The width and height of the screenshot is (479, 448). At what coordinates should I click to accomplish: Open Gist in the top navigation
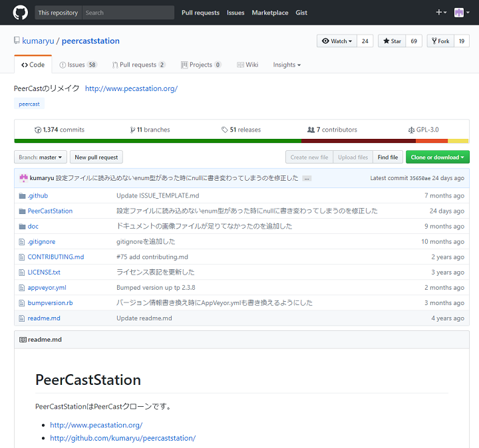click(x=301, y=13)
